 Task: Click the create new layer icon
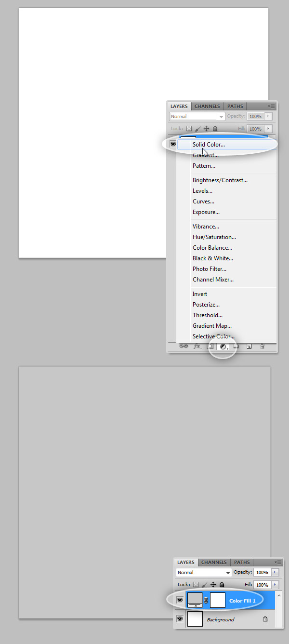(x=249, y=346)
